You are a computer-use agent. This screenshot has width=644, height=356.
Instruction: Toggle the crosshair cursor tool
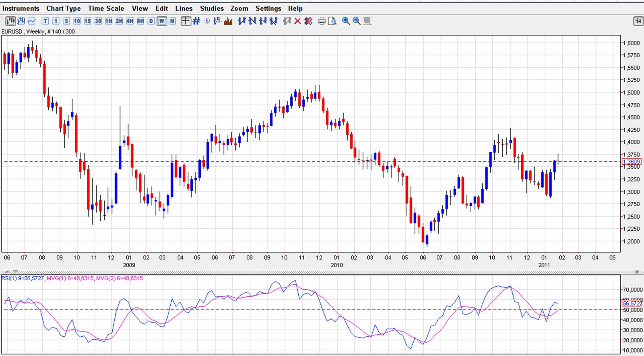[186, 21]
